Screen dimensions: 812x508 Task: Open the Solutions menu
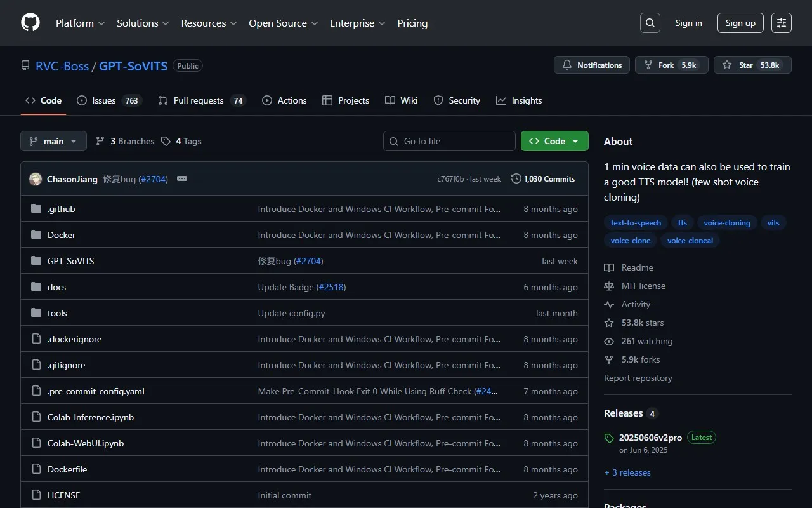143,23
